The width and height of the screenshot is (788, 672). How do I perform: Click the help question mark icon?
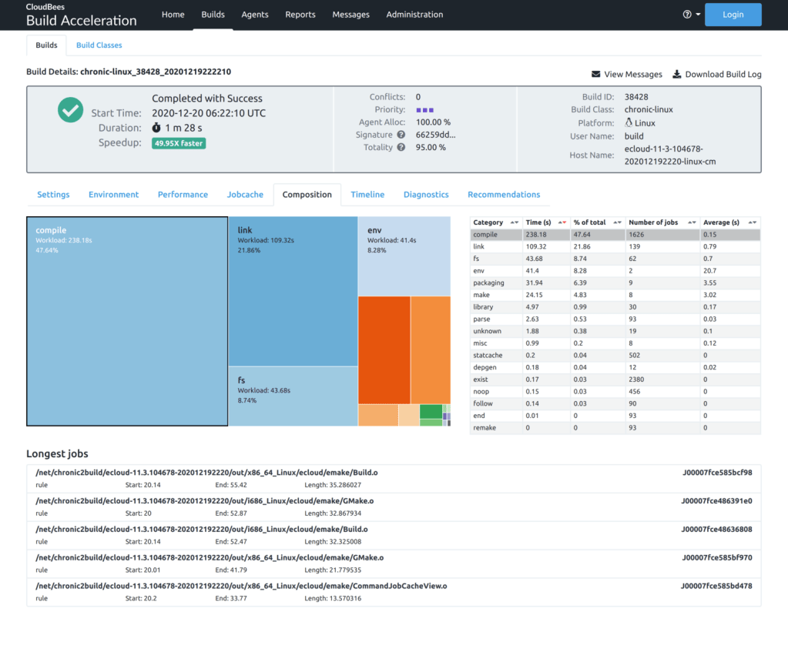pos(687,15)
